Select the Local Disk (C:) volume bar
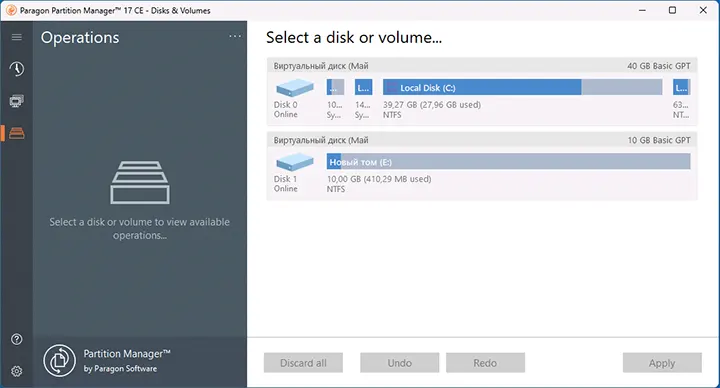 523,87
